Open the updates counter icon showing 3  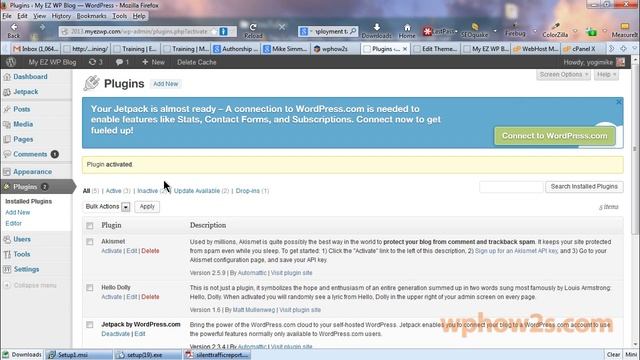click(x=96, y=62)
